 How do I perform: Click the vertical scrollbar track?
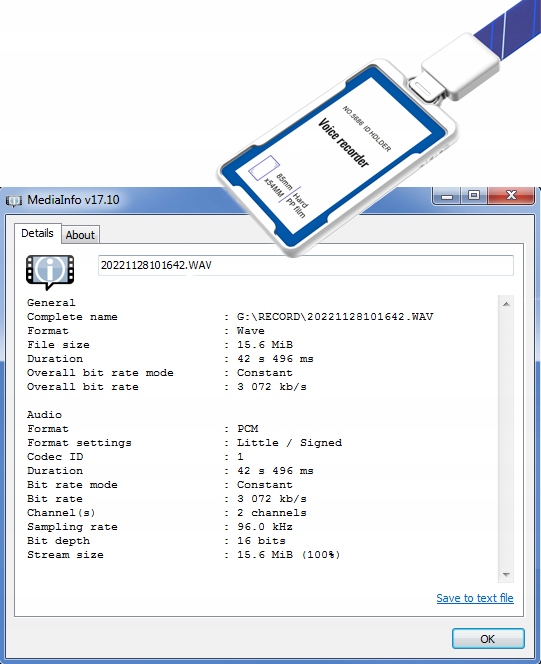click(x=506, y=439)
